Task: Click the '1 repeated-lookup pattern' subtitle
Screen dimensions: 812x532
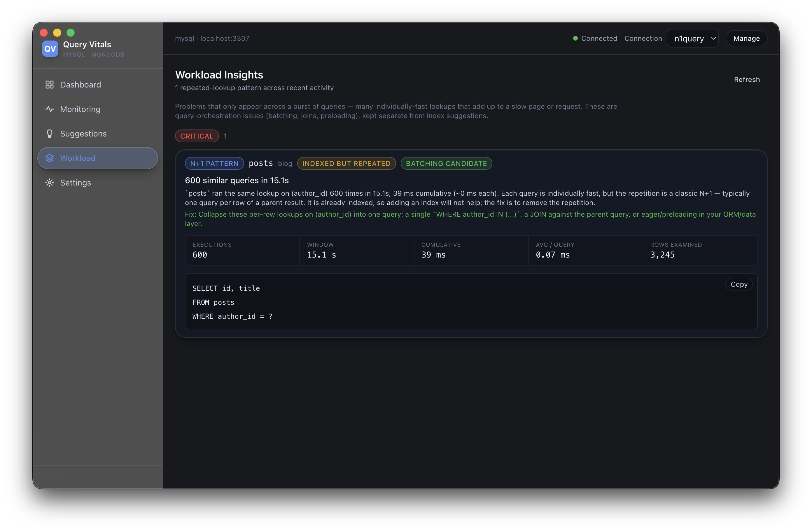Action: 254,88
